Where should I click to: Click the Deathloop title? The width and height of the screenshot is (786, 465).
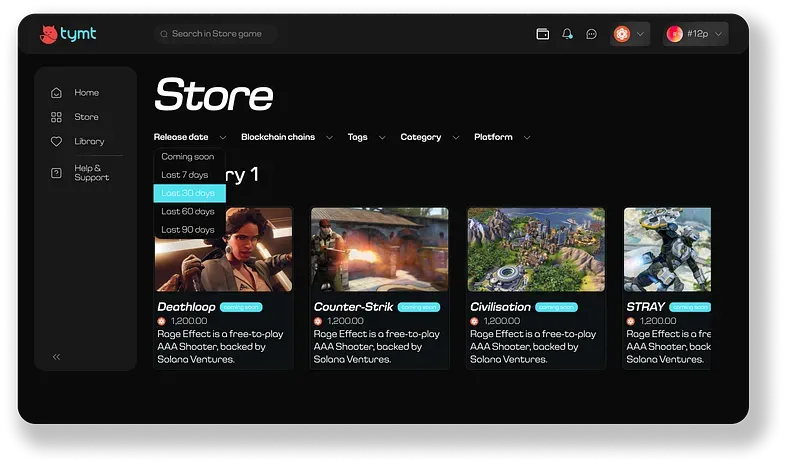pos(186,307)
